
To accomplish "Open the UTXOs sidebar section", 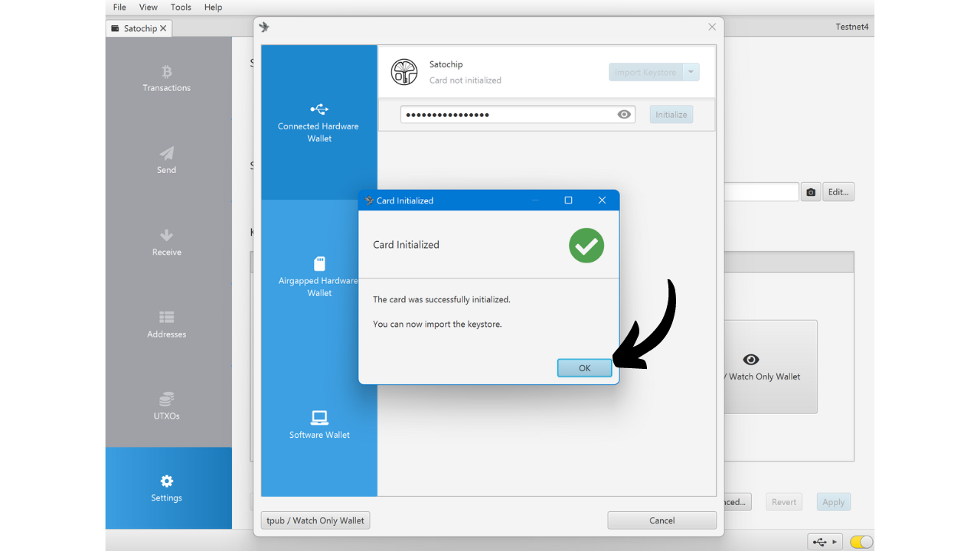I will 167,406.
